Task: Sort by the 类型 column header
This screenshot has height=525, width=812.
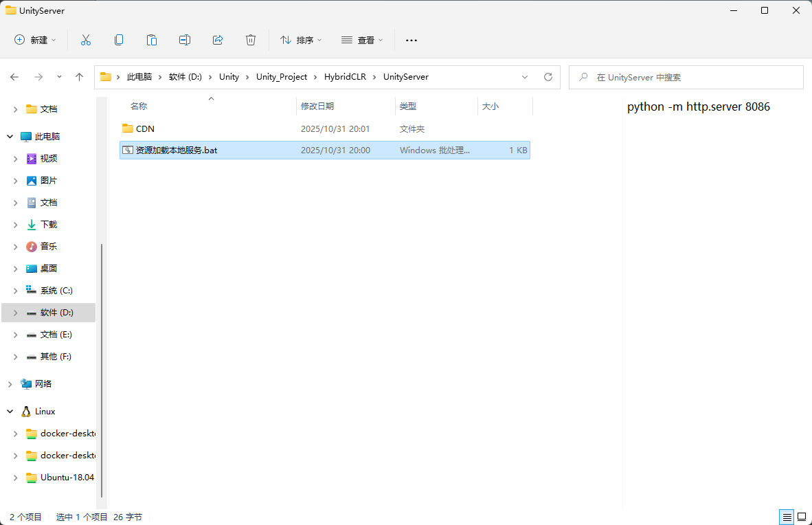Action: click(436, 107)
